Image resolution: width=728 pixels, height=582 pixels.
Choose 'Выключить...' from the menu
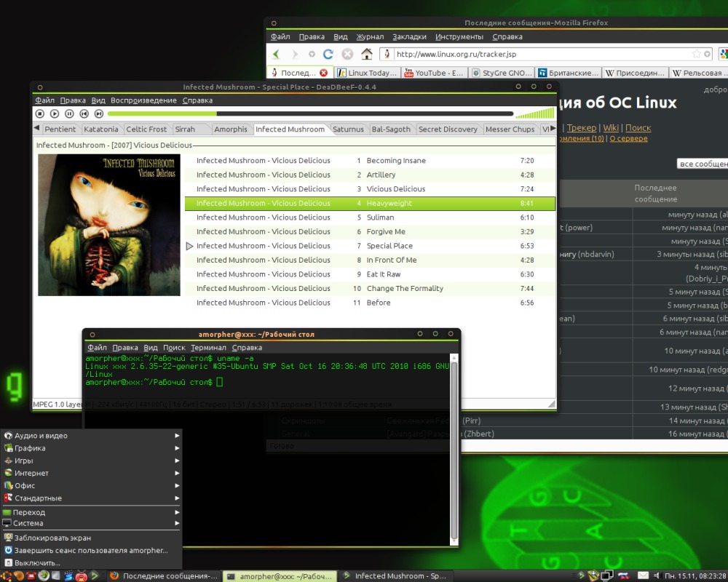92,562
